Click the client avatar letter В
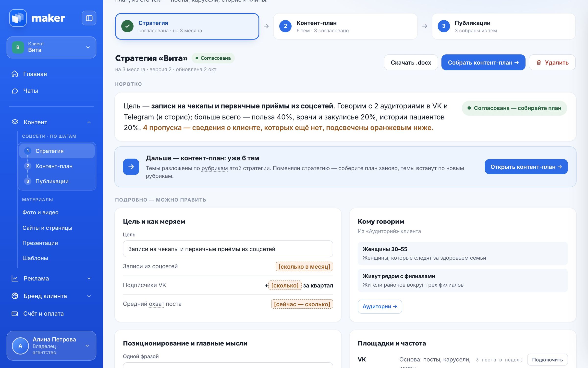 18,47
